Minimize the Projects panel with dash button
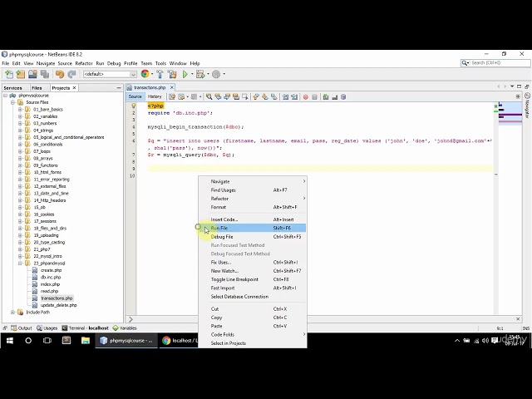Viewport: 532px width, 399px height. 119,88
